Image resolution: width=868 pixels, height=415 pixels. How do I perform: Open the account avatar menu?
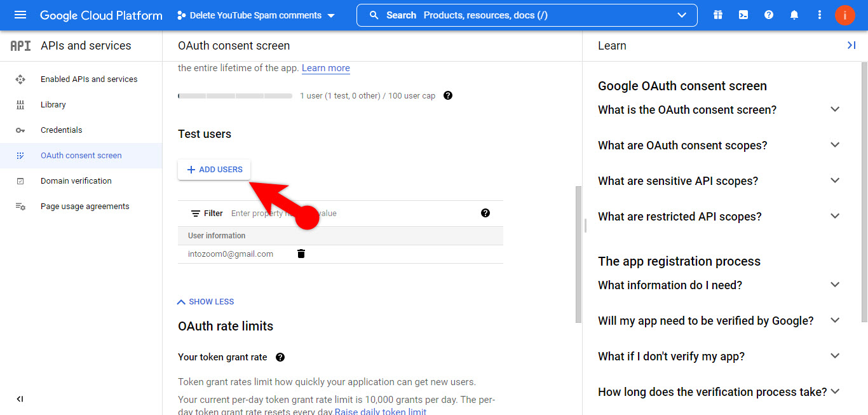(845, 15)
